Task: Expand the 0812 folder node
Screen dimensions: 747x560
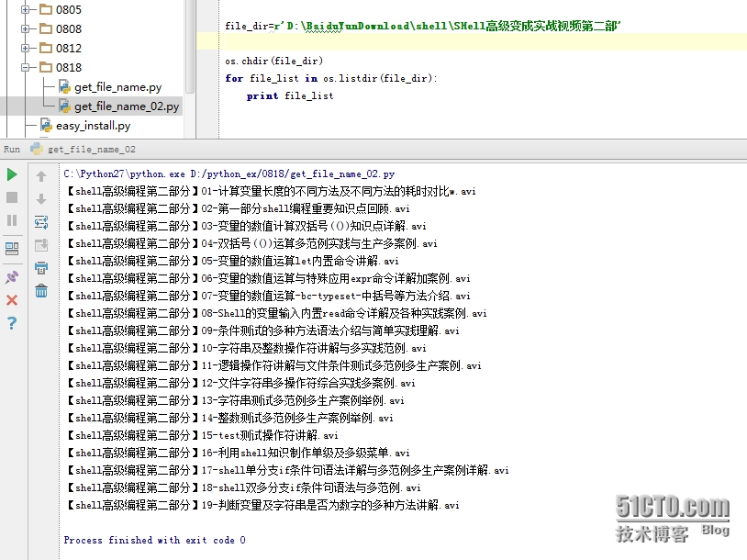Action: click(26, 48)
